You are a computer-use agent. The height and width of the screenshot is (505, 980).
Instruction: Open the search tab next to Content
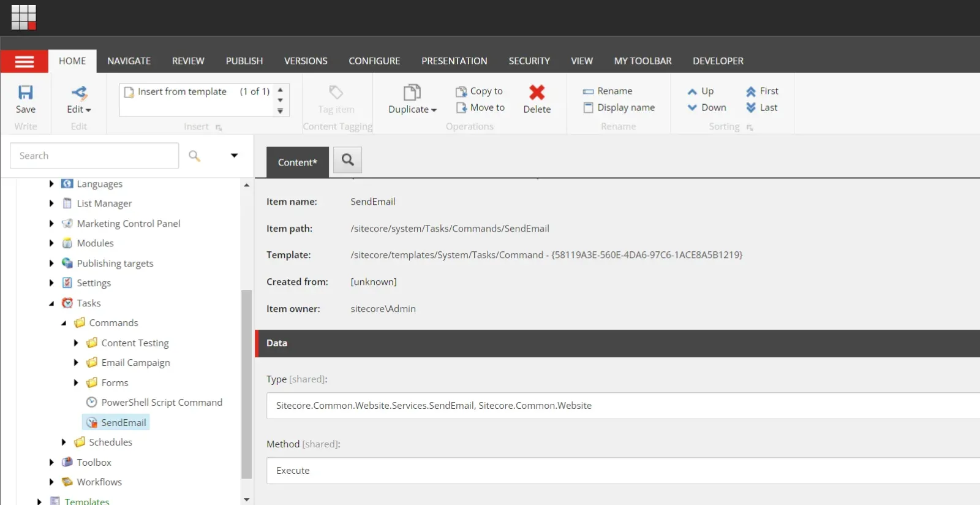click(347, 160)
